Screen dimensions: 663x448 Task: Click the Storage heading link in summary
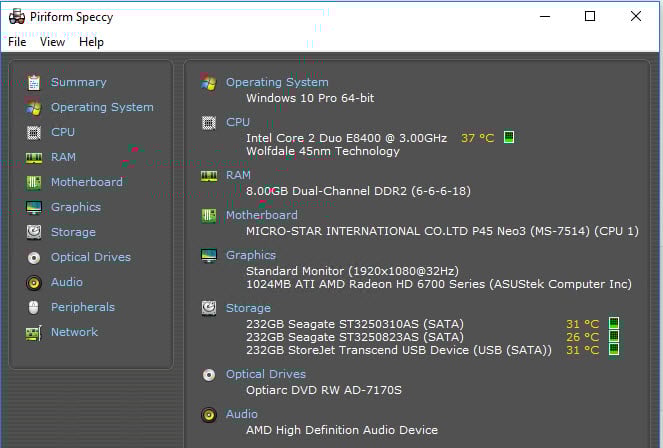pos(248,308)
